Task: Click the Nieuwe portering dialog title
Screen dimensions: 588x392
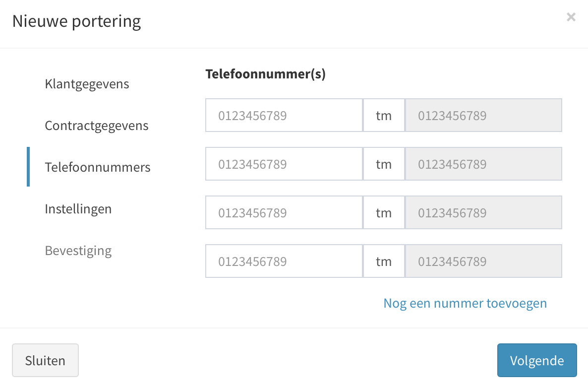Action: pyautogui.click(x=77, y=21)
